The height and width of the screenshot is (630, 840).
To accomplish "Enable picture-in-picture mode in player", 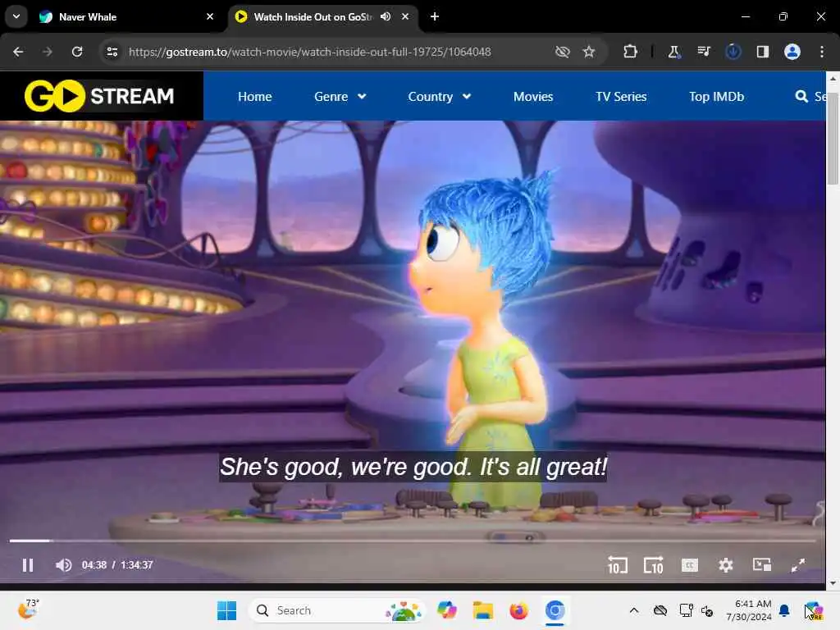I will click(x=761, y=564).
